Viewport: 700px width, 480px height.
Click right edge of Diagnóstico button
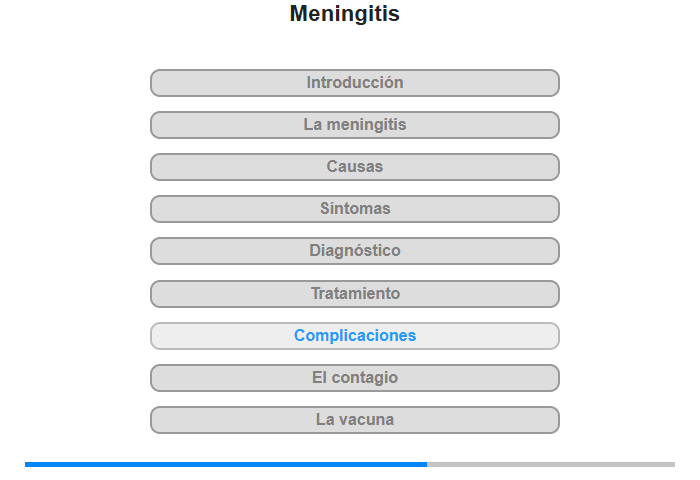click(550, 251)
